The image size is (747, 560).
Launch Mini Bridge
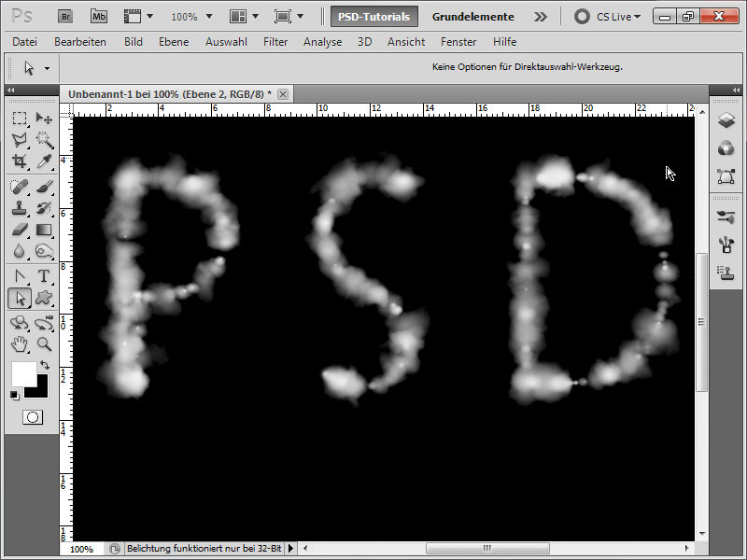(99, 17)
